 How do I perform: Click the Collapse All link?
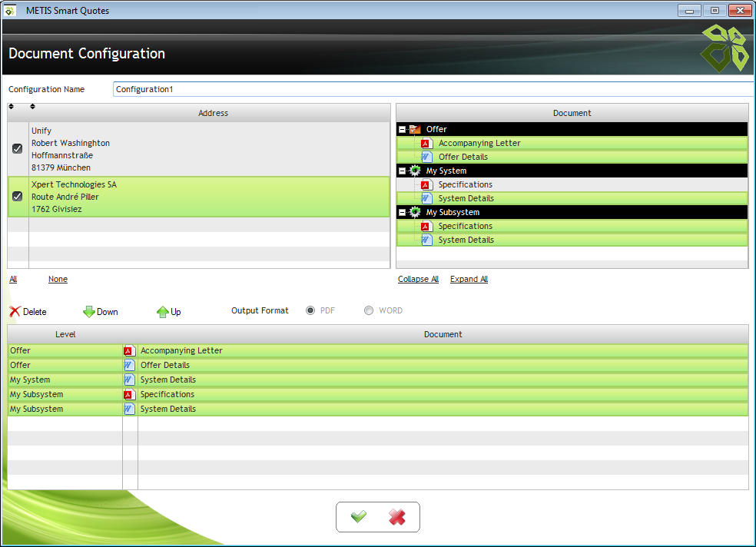pyautogui.click(x=418, y=279)
